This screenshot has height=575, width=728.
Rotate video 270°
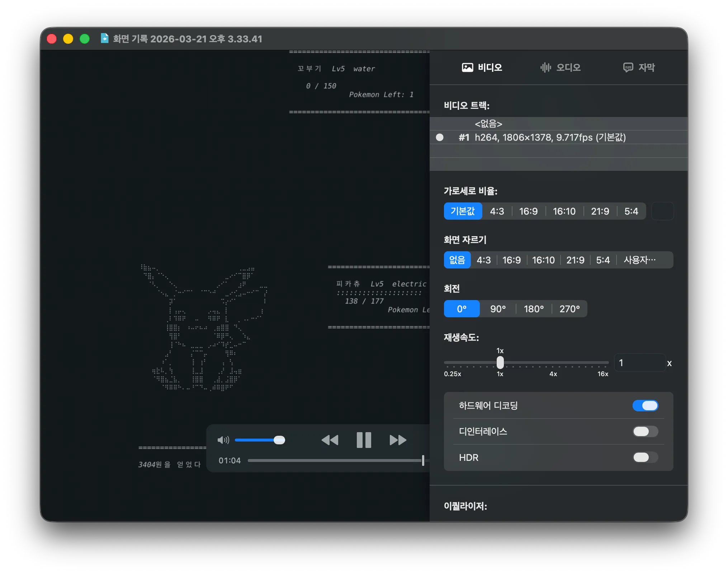(569, 309)
